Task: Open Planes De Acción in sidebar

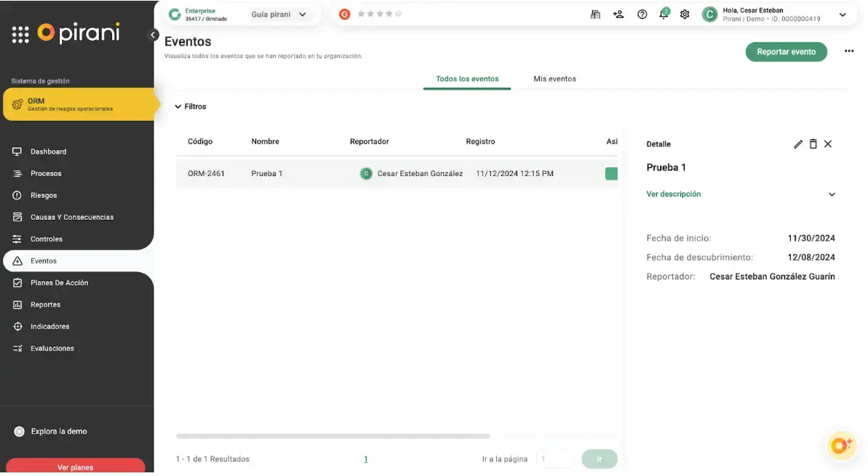Action: [59, 282]
